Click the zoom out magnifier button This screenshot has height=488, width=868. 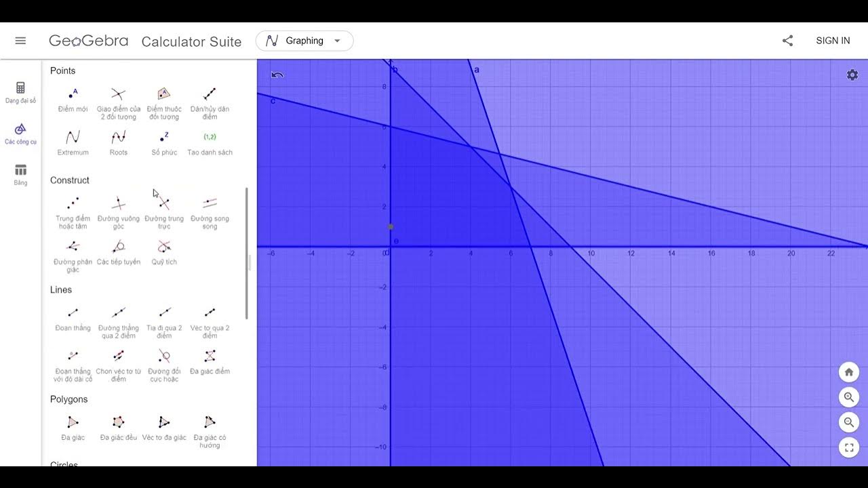coord(849,423)
